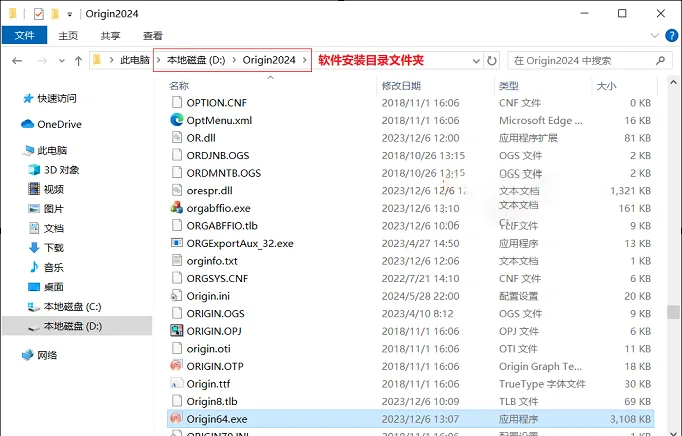Sort files by 名称 column header

click(x=179, y=86)
